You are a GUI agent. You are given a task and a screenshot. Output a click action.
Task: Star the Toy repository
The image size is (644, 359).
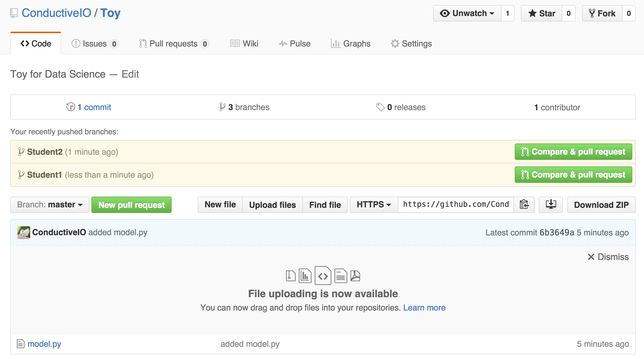tap(542, 13)
